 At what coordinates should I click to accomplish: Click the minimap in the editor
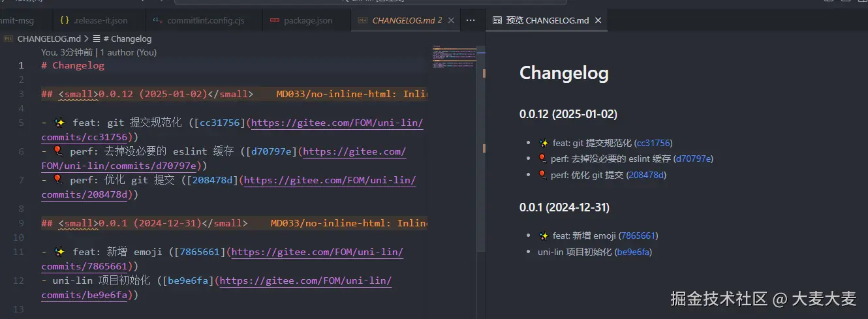click(454, 57)
